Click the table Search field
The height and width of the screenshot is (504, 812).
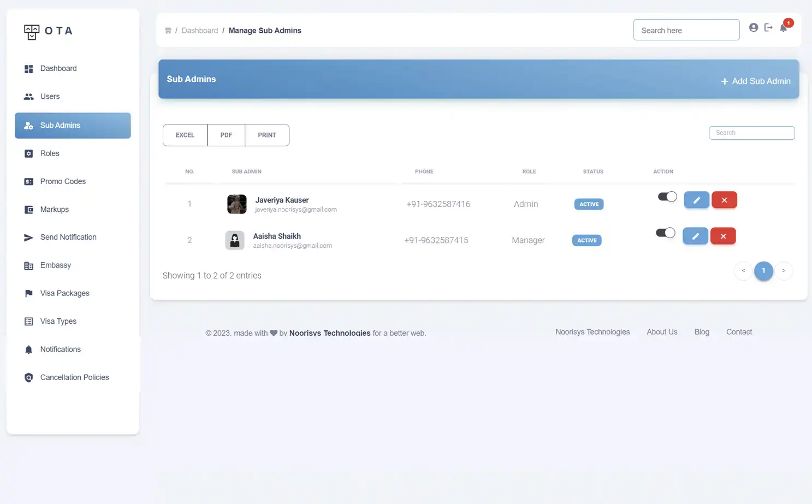[x=751, y=133]
